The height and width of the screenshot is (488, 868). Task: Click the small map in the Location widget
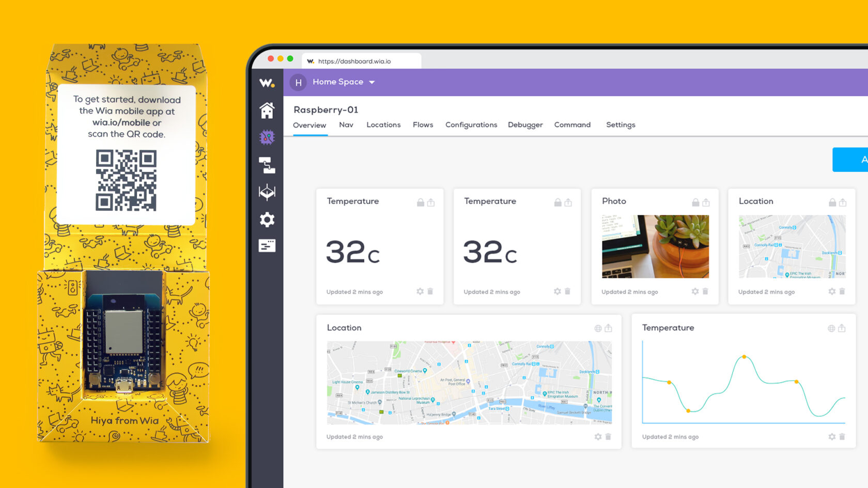(792, 246)
